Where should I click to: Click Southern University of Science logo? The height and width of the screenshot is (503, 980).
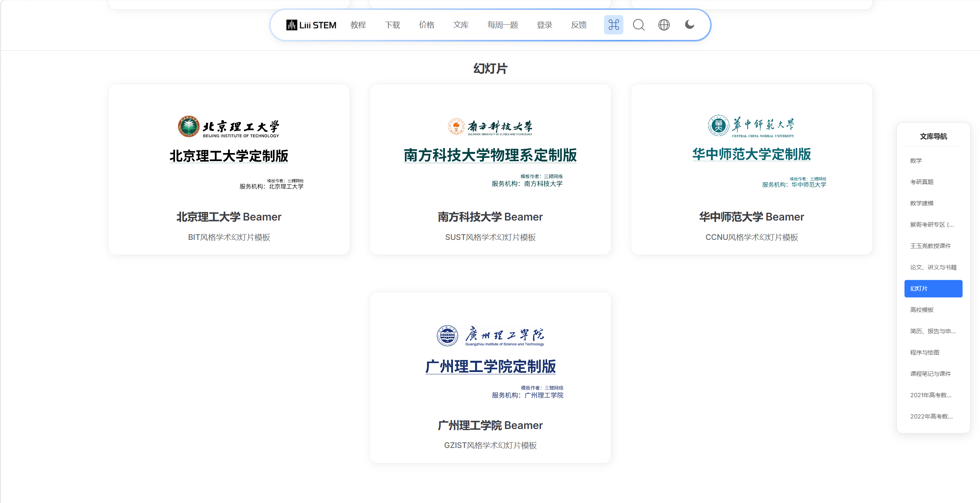click(x=490, y=127)
